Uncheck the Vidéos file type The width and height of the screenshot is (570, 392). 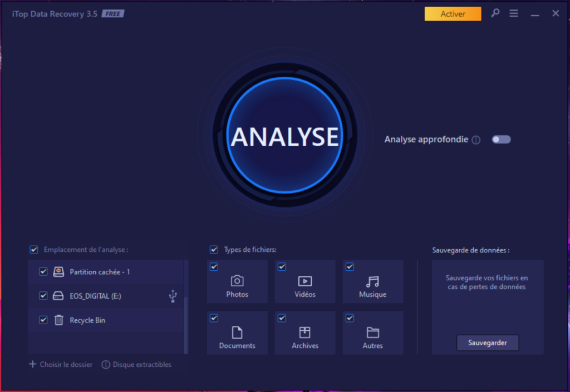click(x=282, y=267)
